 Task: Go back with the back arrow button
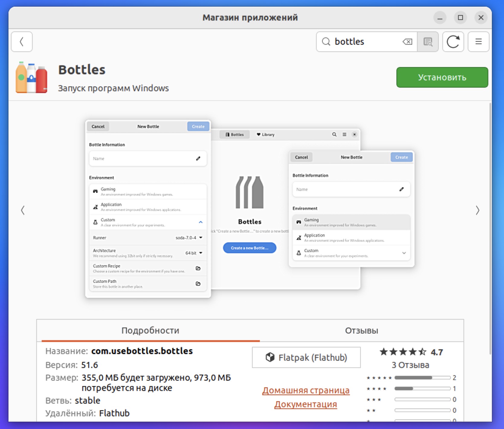click(x=22, y=42)
